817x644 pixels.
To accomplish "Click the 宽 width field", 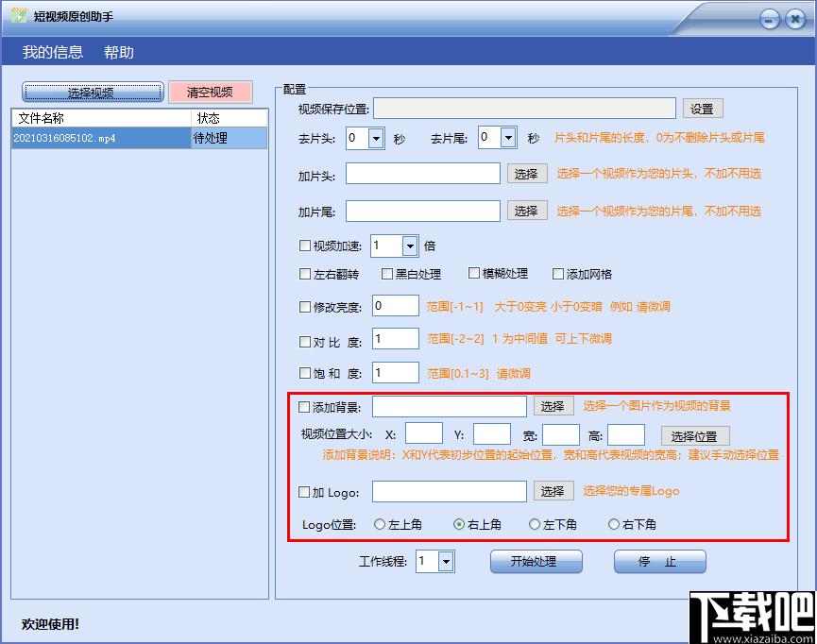I will [x=561, y=434].
